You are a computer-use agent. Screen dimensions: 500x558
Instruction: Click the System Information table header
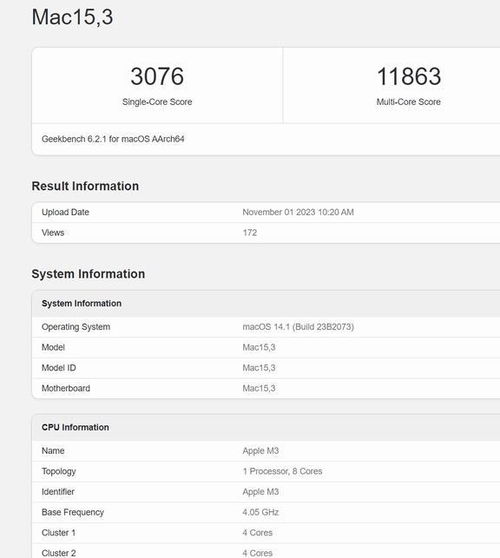coord(81,304)
